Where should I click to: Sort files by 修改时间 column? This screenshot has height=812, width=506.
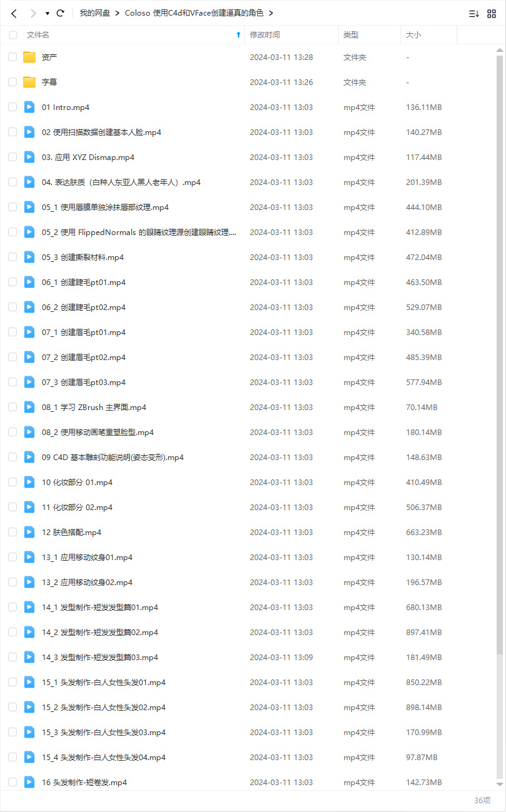pyautogui.click(x=265, y=36)
